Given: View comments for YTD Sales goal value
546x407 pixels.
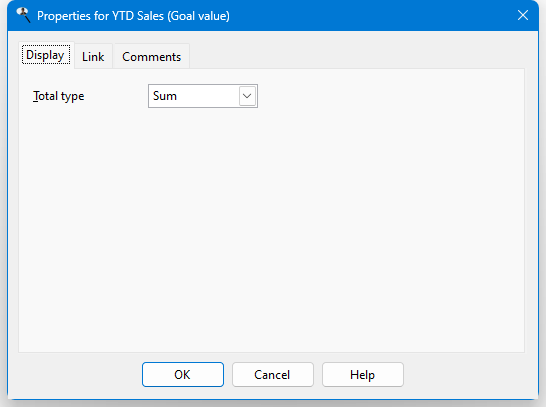Looking at the screenshot, I should click(x=151, y=56).
